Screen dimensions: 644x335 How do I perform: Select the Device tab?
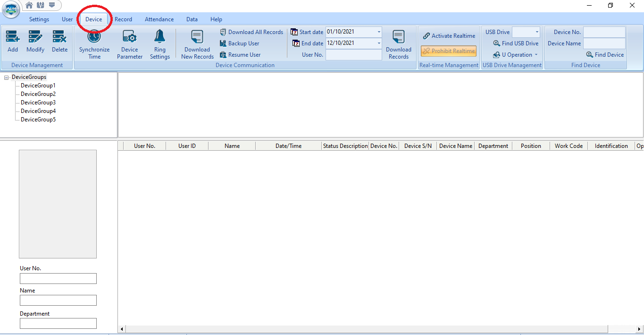click(x=94, y=19)
